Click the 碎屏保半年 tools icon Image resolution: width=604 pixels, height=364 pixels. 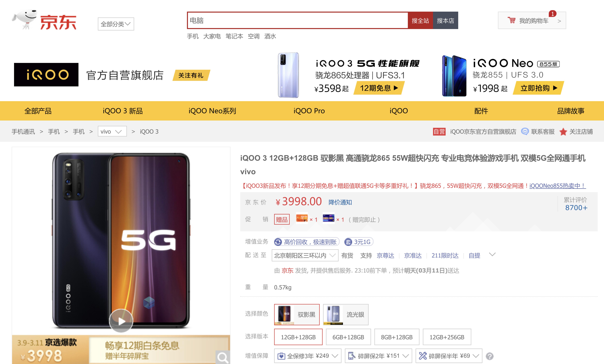pos(423,356)
